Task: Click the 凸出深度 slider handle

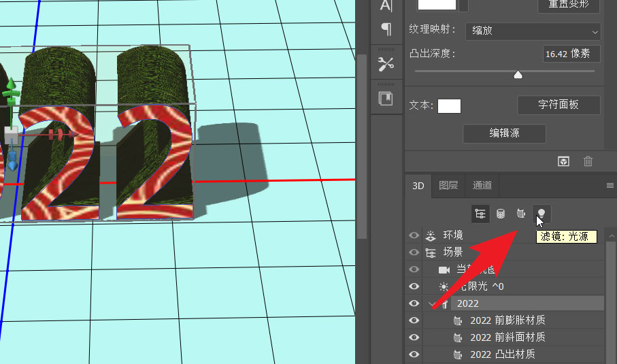Action: 518,75
